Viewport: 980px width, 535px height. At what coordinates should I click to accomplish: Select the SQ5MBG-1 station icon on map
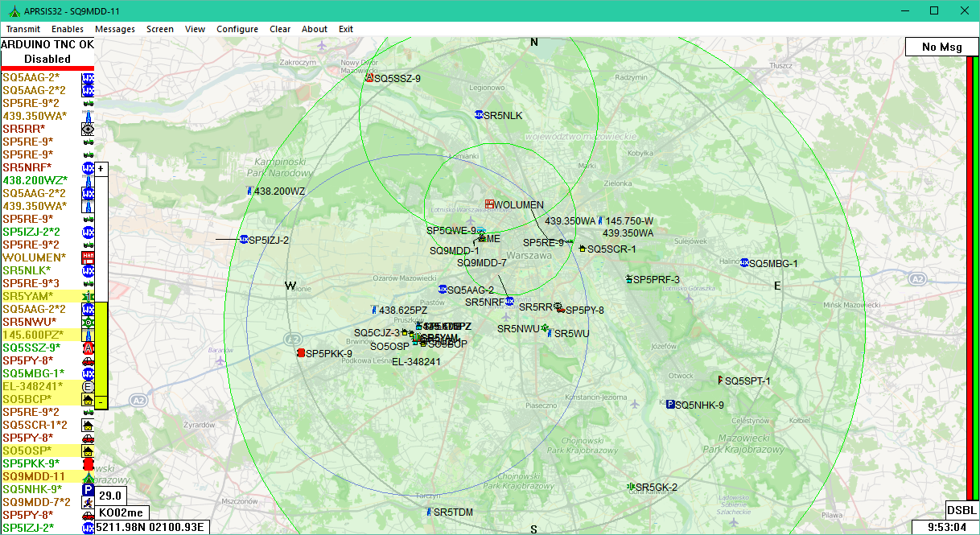(744, 263)
